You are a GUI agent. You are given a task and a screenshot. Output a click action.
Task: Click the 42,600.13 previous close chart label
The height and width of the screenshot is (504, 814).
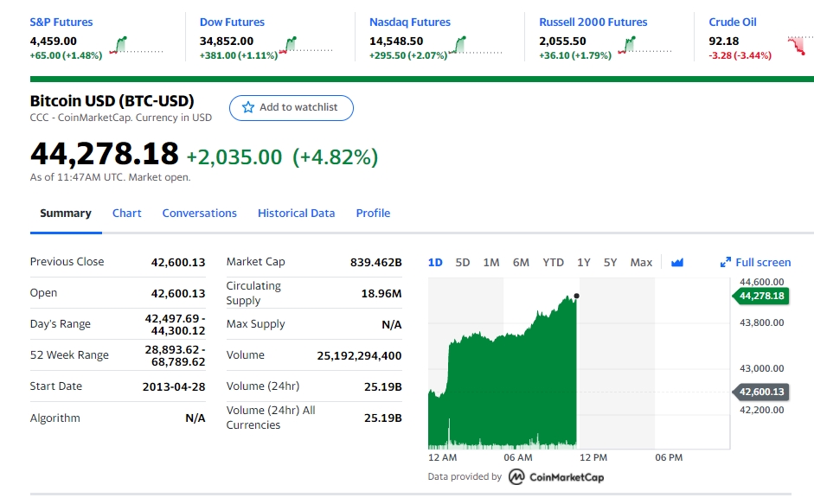tap(760, 392)
